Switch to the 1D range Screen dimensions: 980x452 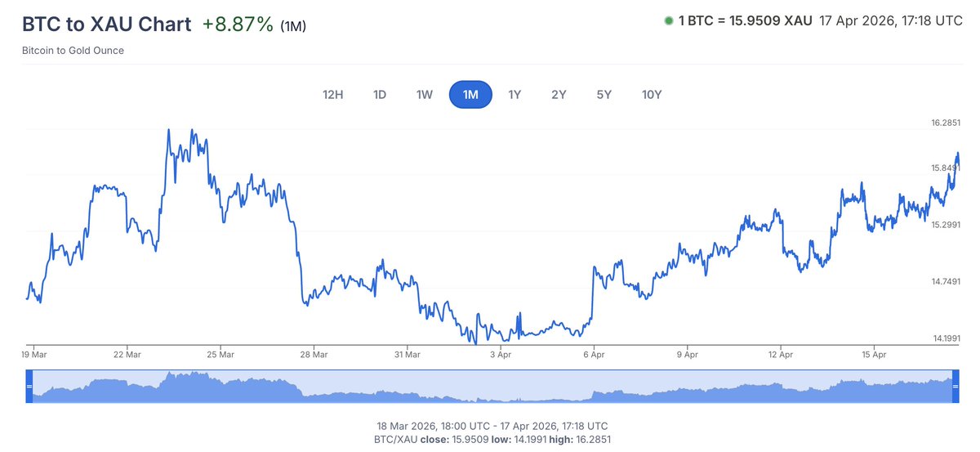tap(380, 95)
